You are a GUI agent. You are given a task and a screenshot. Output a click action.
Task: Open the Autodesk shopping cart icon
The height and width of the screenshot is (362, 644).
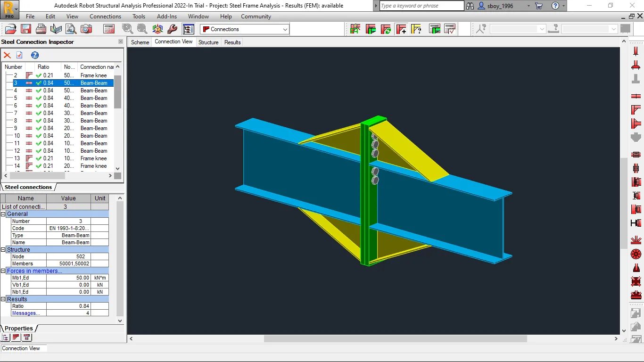tap(539, 6)
